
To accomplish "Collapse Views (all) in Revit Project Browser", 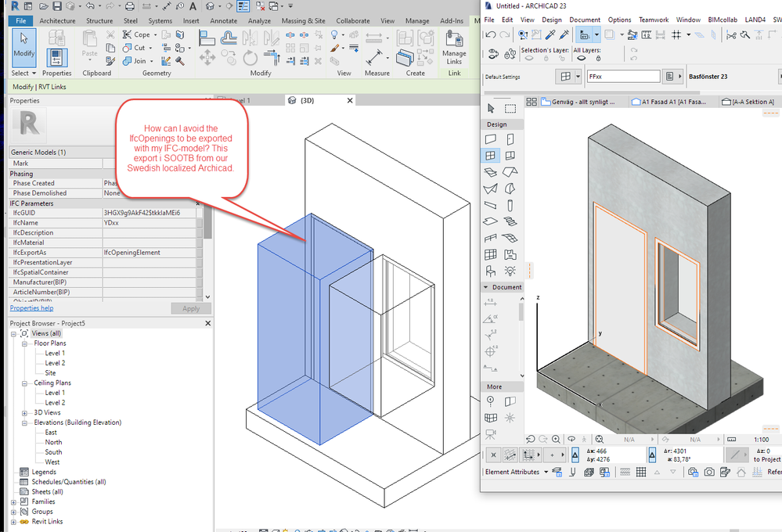I will pyautogui.click(x=13, y=333).
